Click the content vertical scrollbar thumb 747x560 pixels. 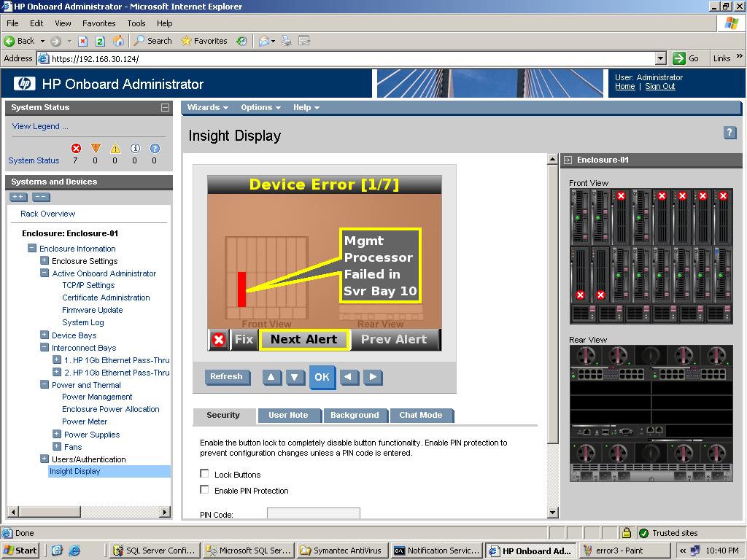pyautogui.click(x=553, y=305)
